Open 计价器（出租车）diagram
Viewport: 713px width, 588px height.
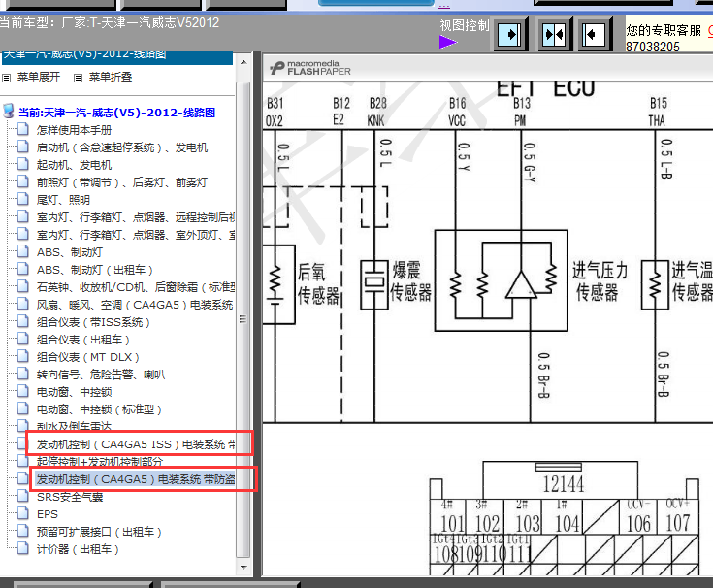78,549
